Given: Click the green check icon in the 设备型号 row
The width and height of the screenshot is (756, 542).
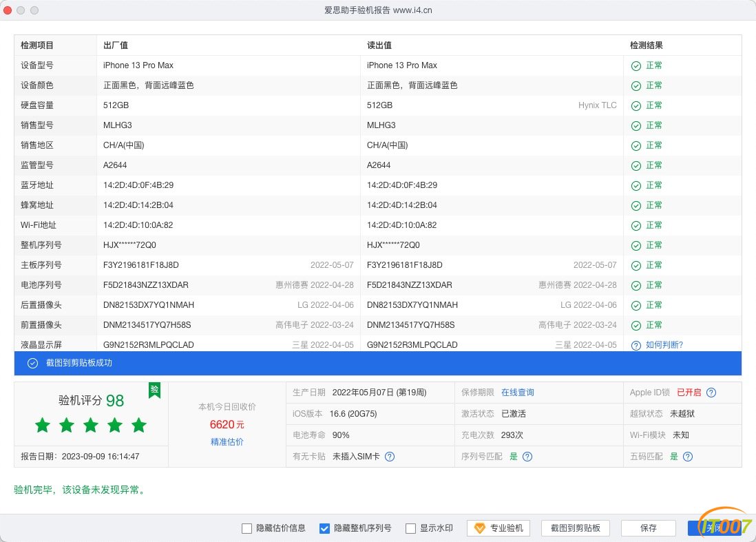Looking at the screenshot, I should click(636, 66).
